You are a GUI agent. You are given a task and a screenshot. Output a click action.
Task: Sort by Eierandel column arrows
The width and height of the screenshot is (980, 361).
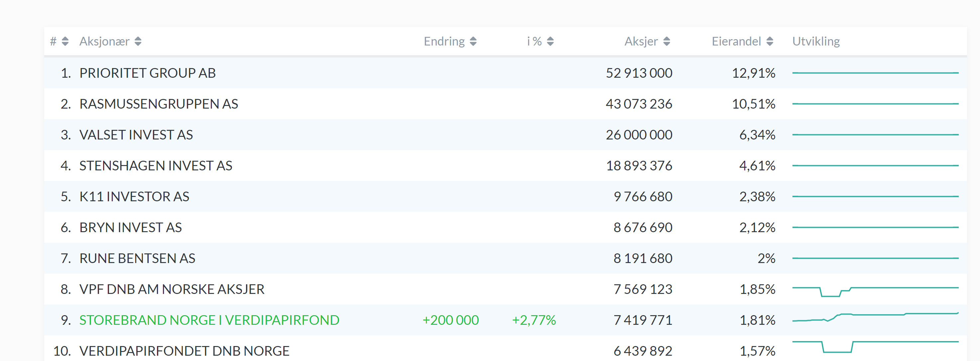pos(769,41)
